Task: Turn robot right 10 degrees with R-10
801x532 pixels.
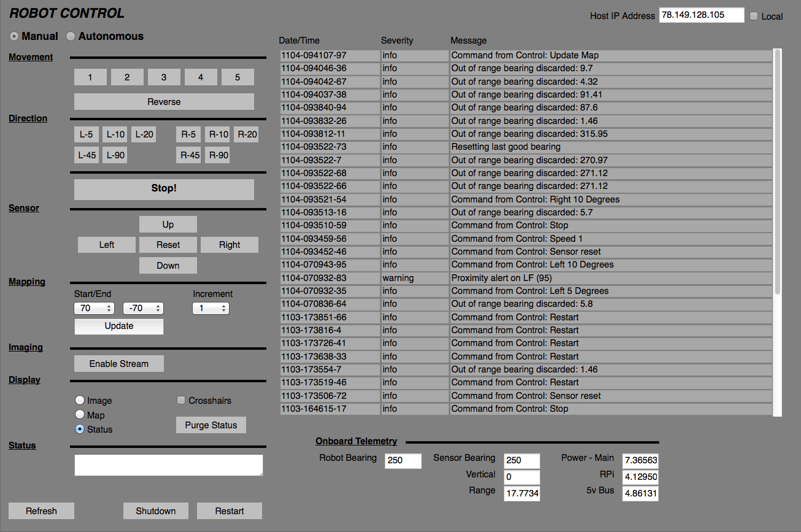Action: click(217, 134)
